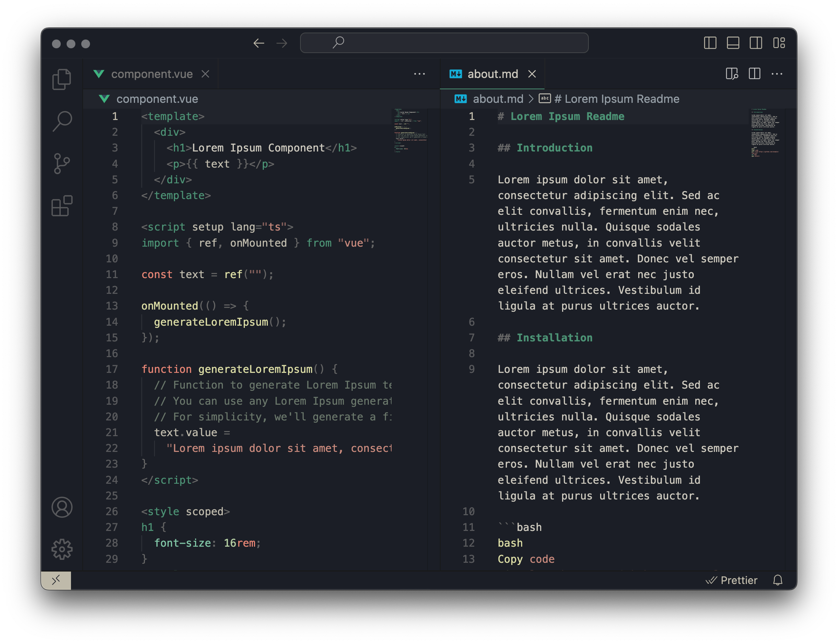Click the Prettier status bar button
This screenshot has height=644, width=838.
(732, 580)
